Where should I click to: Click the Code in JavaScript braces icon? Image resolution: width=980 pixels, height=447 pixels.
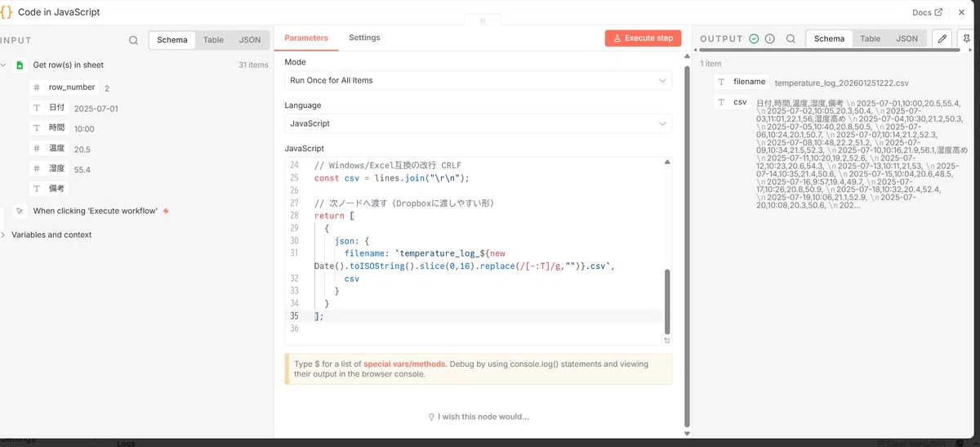[7, 13]
